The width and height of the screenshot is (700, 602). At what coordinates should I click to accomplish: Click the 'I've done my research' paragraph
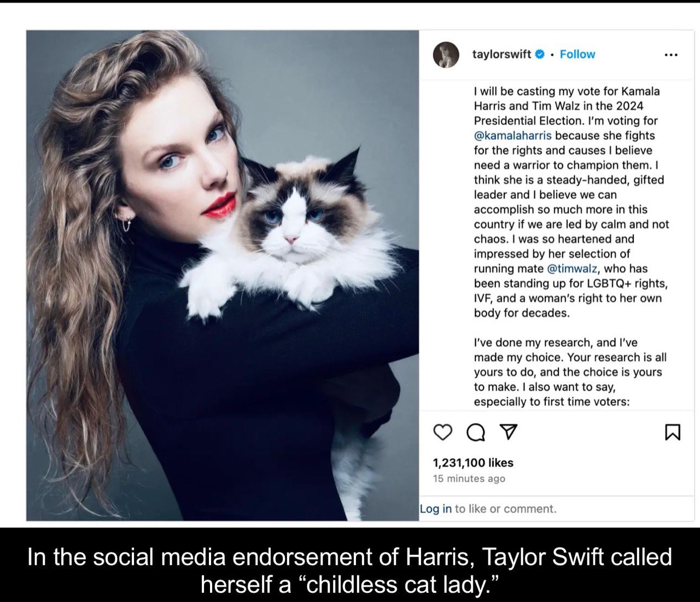(570, 372)
